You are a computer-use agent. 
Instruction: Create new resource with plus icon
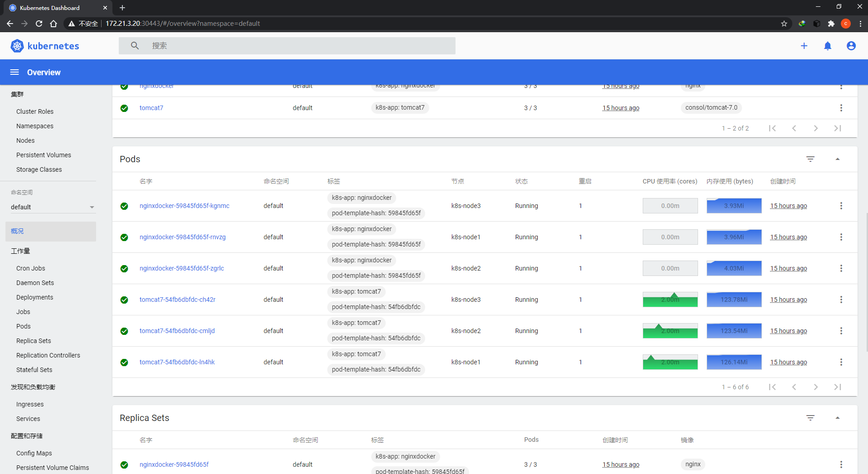click(804, 46)
